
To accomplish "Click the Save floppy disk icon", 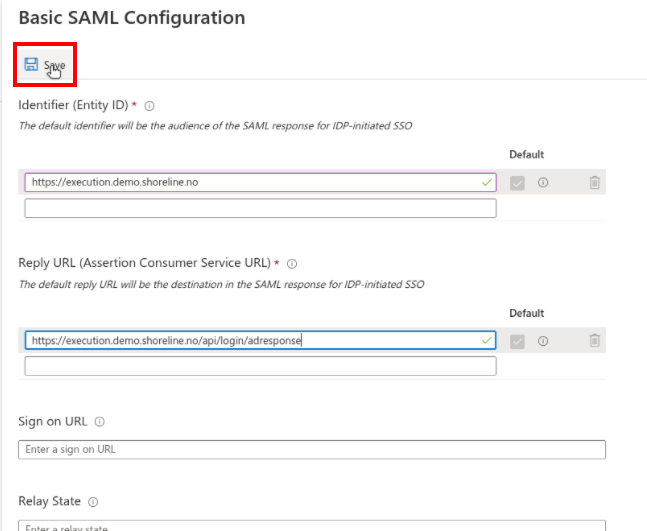I will coord(31,64).
